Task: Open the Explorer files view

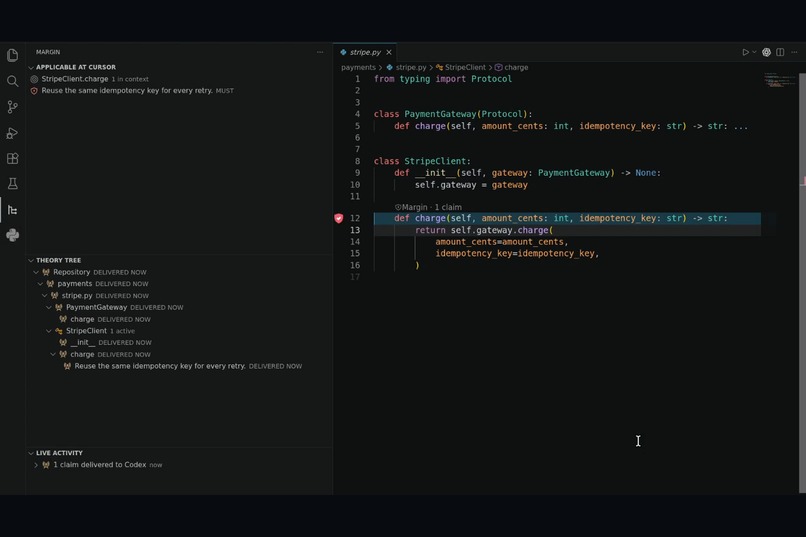Action: [12, 55]
